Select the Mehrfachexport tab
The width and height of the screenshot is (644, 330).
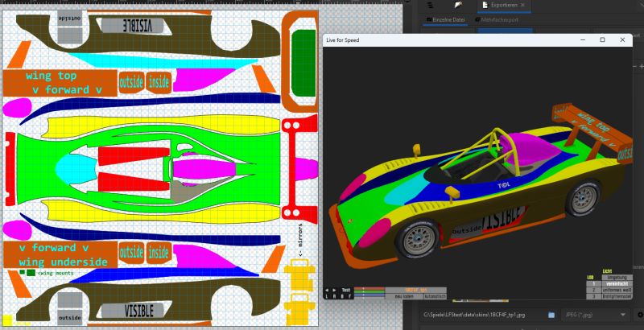[497, 19]
